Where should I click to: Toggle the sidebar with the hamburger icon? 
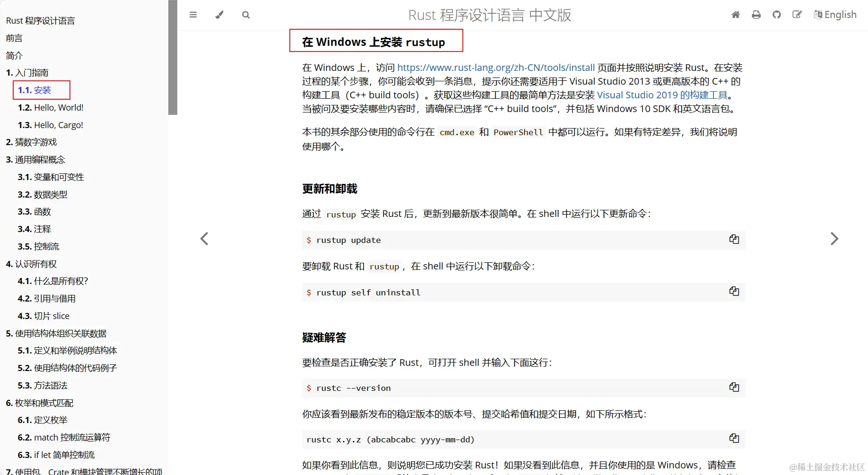click(193, 15)
